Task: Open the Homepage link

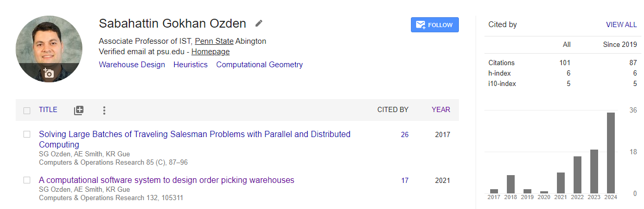Action: tap(211, 52)
